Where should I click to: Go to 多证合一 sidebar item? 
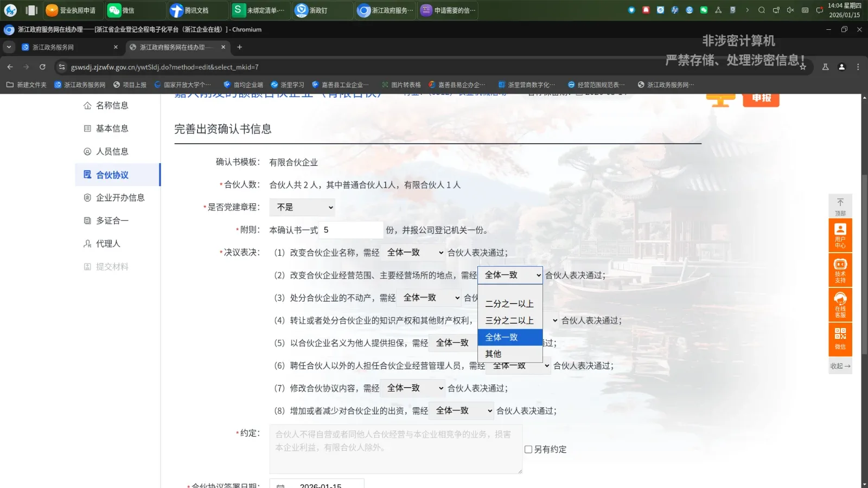pyautogui.click(x=106, y=221)
